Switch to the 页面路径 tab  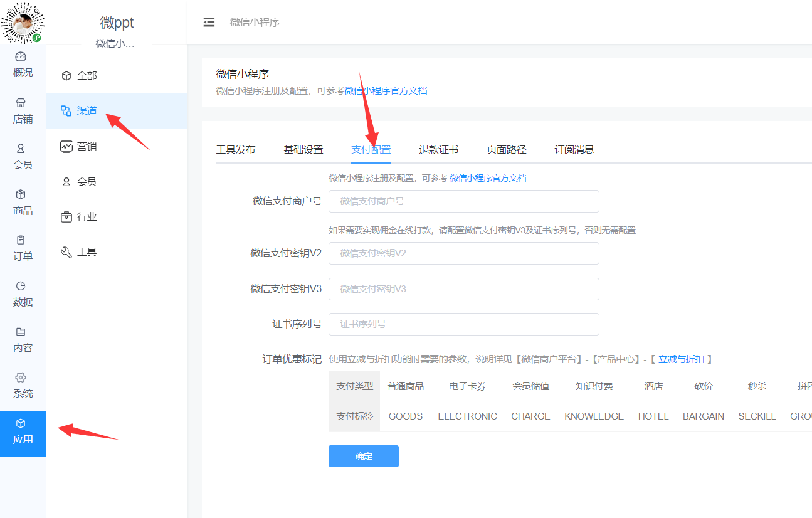(x=507, y=150)
